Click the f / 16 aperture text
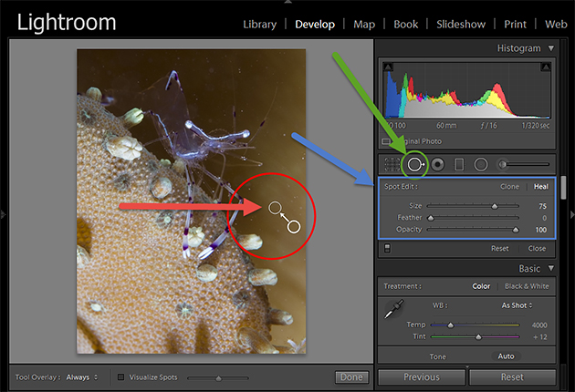This screenshot has width=575, height=392. click(x=488, y=126)
